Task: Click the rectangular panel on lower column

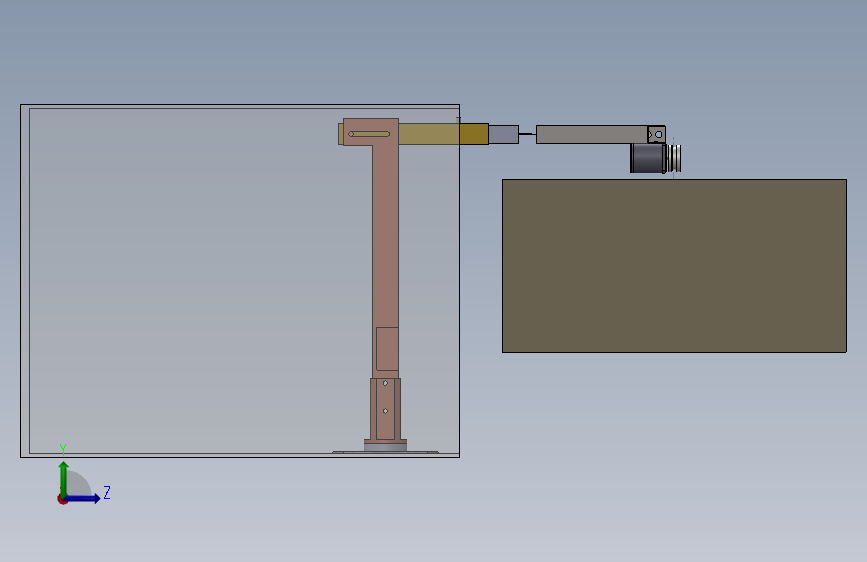Action: (387, 349)
